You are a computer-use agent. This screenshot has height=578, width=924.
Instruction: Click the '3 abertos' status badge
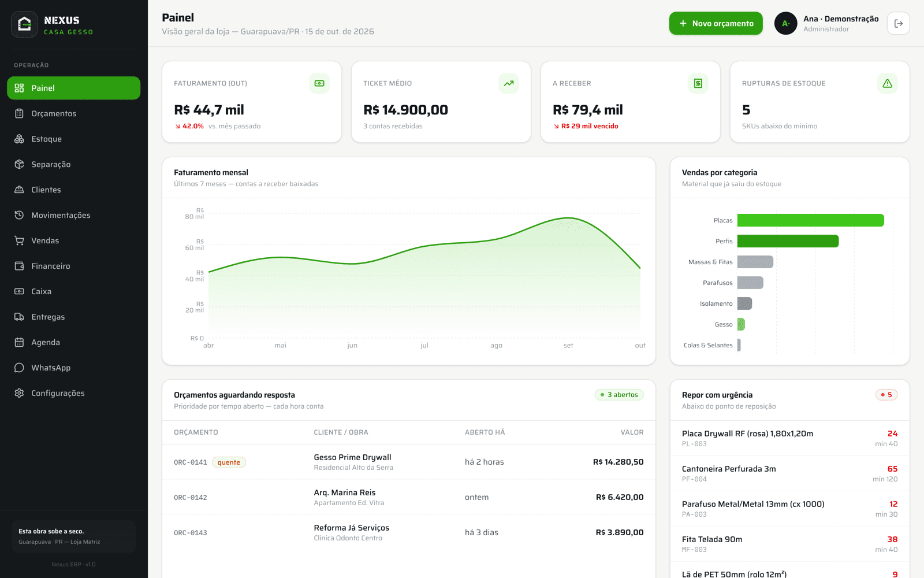coord(619,395)
